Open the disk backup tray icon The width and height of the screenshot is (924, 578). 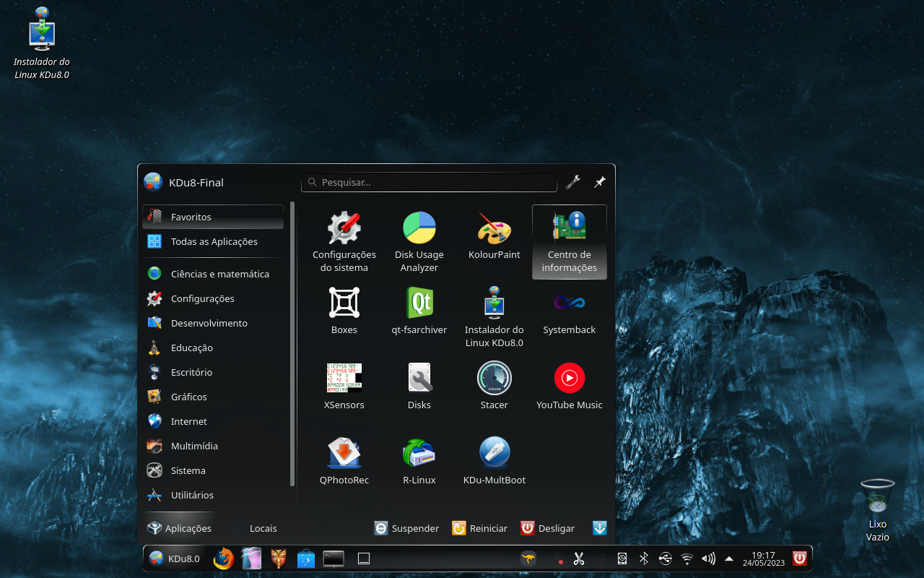coord(622,558)
